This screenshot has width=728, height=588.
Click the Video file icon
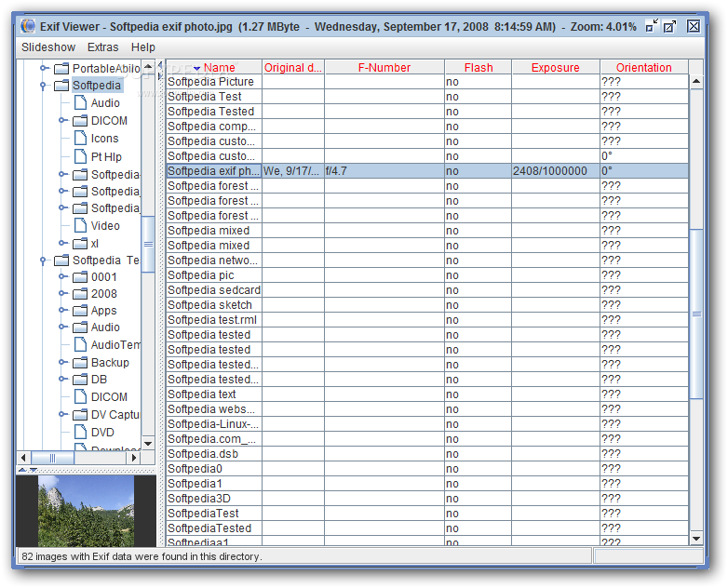coord(80,225)
